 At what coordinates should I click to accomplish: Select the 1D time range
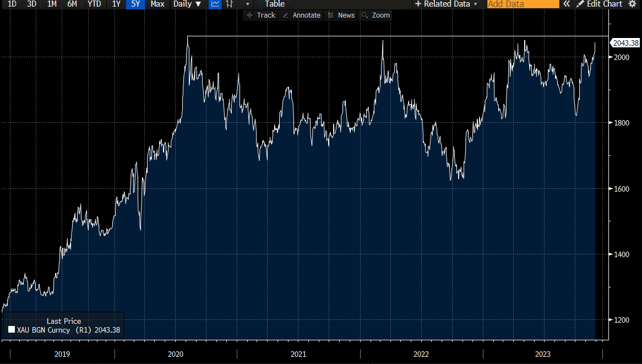tap(12, 4)
